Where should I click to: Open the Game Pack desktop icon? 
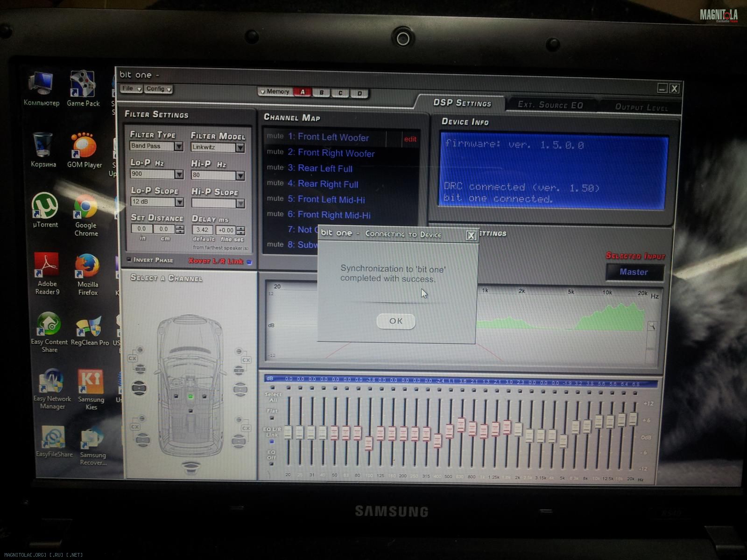83,89
